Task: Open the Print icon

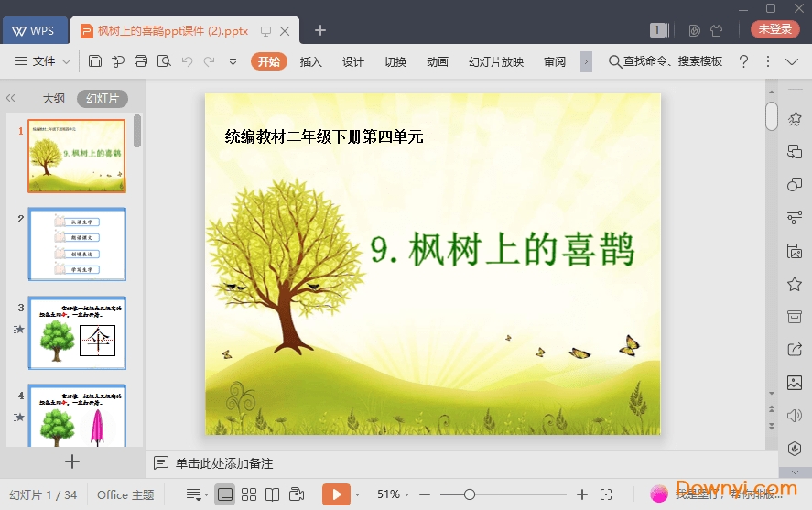Action: pyautogui.click(x=141, y=61)
